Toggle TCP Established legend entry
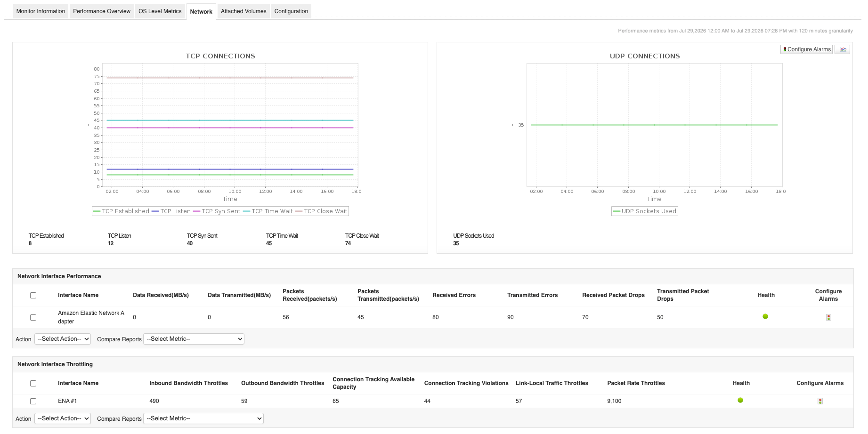Viewport: 868px width, 434px height. [x=121, y=211]
